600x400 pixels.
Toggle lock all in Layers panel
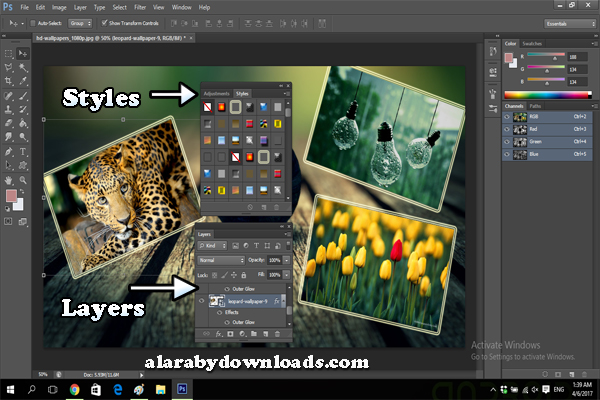pos(243,275)
